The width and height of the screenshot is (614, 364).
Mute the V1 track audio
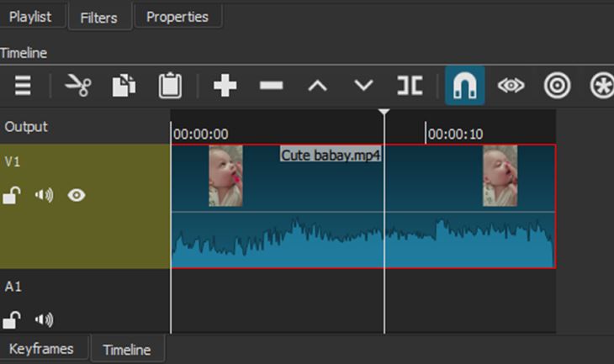click(44, 195)
